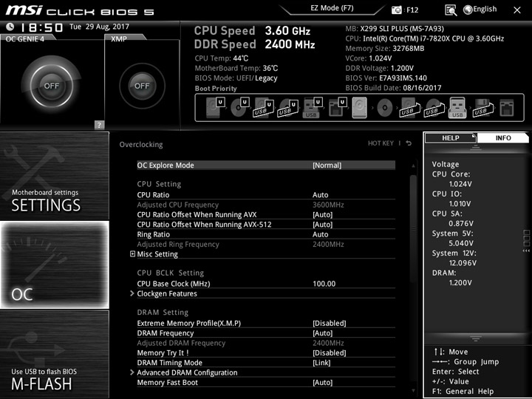
Task: Select legacy USB CD/DVD boot icon
Action: tap(434, 108)
